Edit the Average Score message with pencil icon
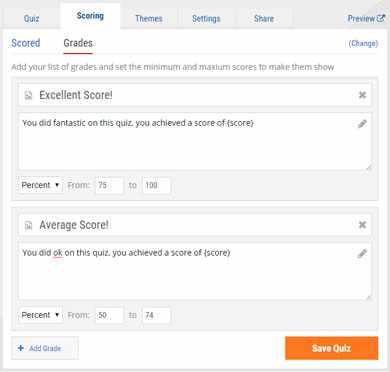Viewport: 390px width, 372px height. point(362,254)
